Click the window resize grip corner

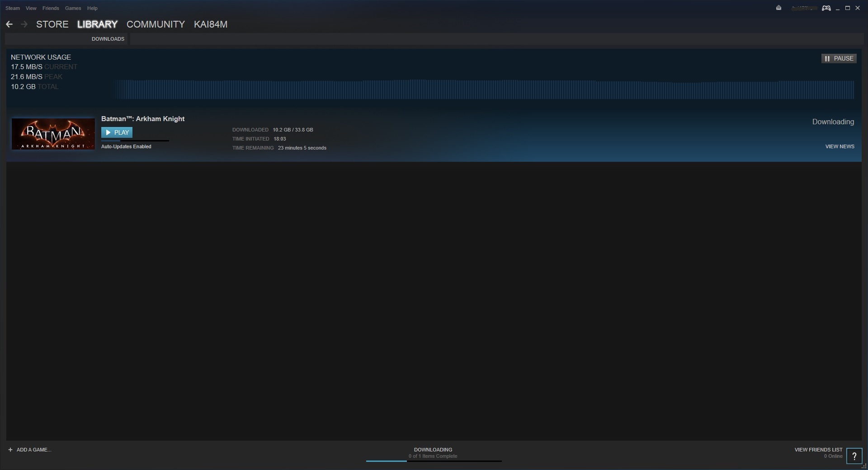(x=864, y=466)
